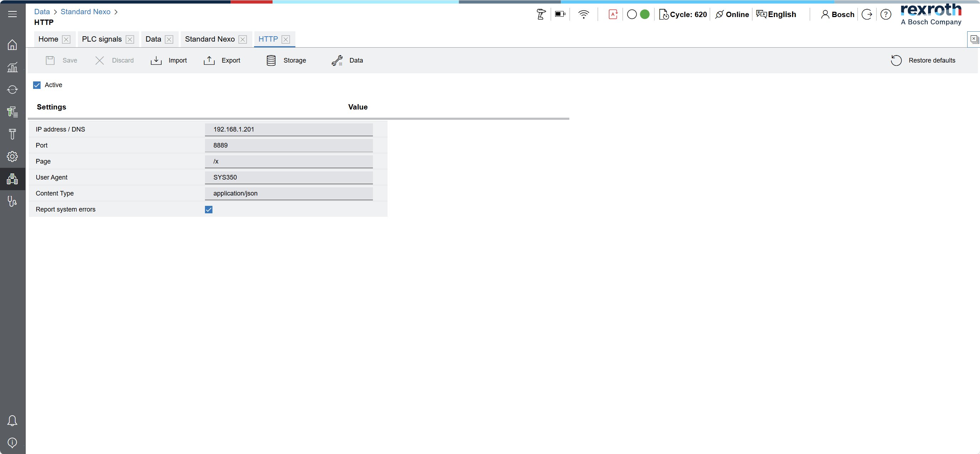Screen dimensions: 980x454
Task: Switch to the Standard Nexo tab
Action: (210, 39)
